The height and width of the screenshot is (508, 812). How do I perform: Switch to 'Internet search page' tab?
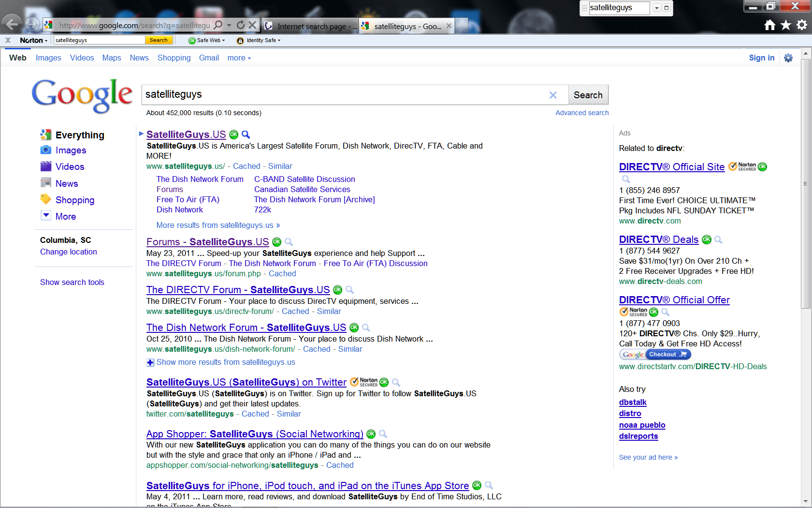coord(310,26)
